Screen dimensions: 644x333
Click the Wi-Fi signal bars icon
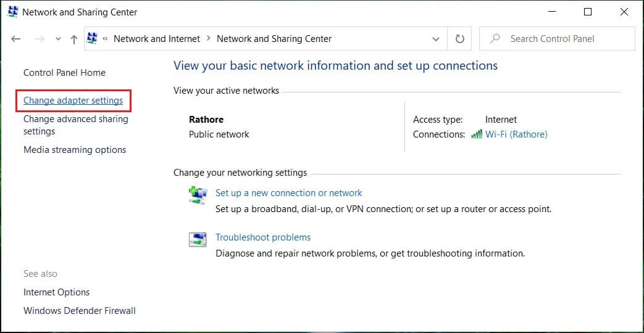coord(476,134)
